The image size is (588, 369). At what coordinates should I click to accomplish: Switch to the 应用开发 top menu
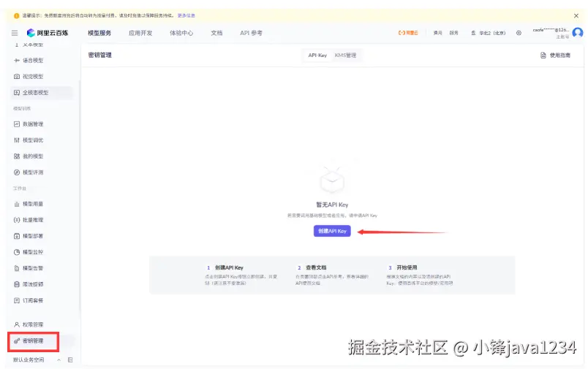[x=140, y=33]
